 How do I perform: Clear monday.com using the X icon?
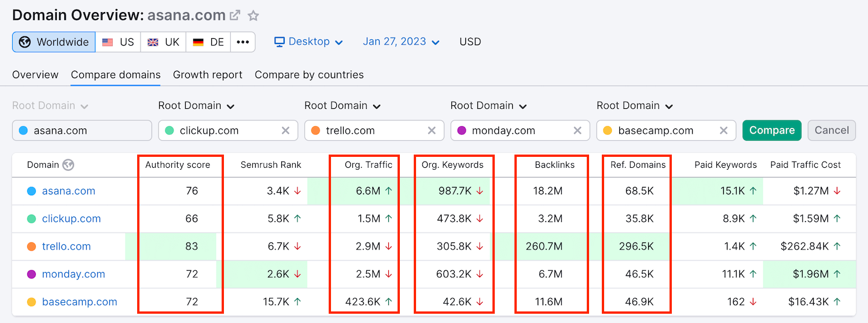(578, 130)
